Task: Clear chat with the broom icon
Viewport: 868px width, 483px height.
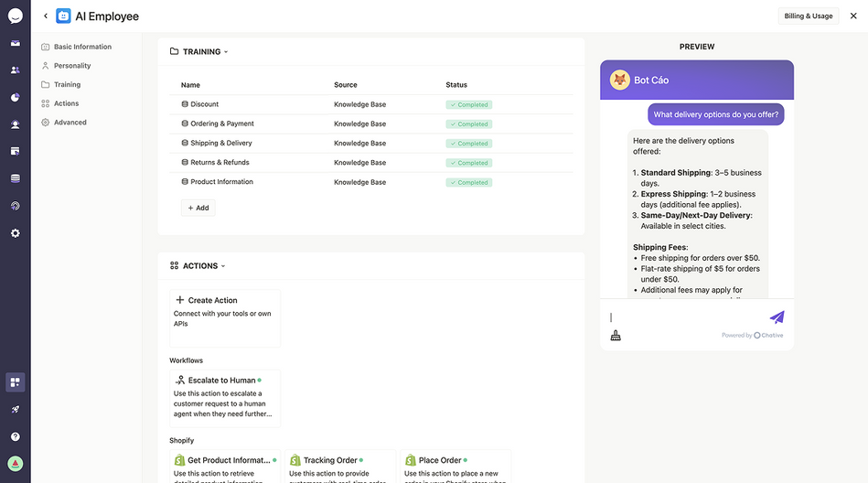Action: (616, 335)
